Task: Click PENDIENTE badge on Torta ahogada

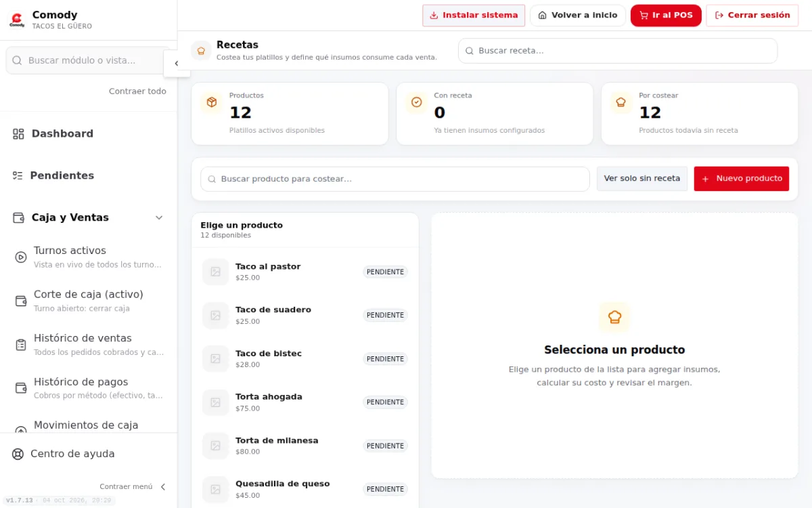Action: coord(385,402)
